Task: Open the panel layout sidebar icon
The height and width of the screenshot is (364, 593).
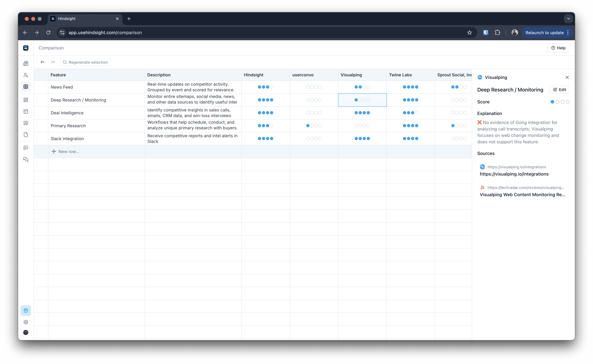Action: [26, 111]
